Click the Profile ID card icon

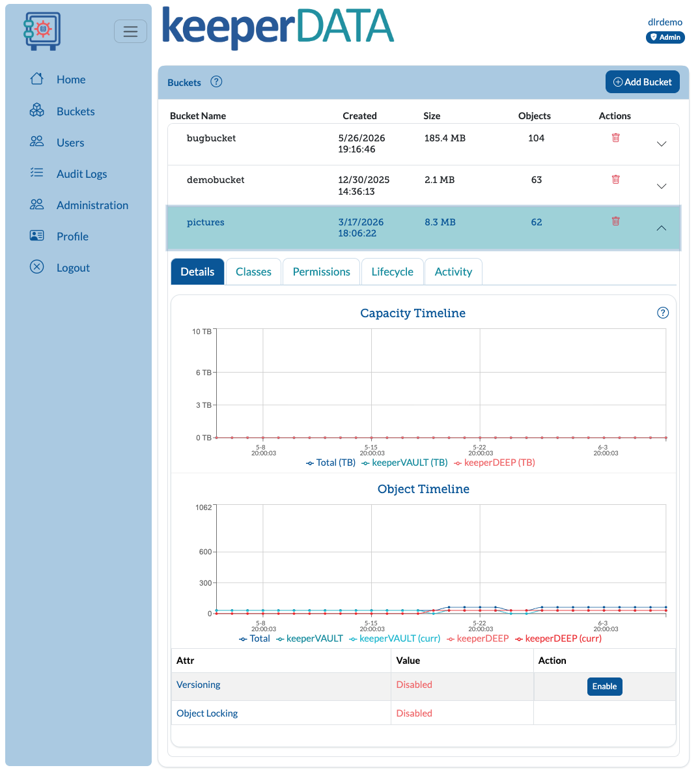[37, 236]
